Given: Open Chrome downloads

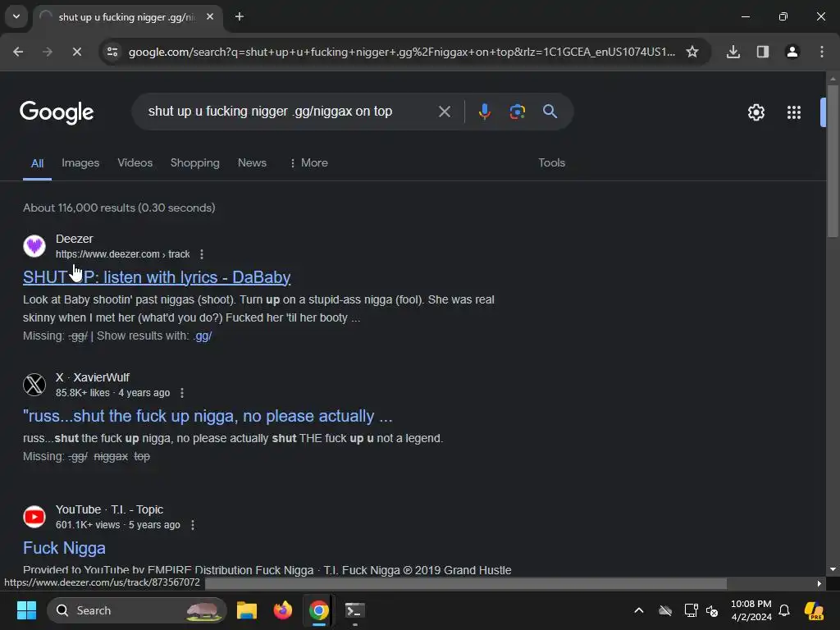Looking at the screenshot, I should [x=733, y=52].
